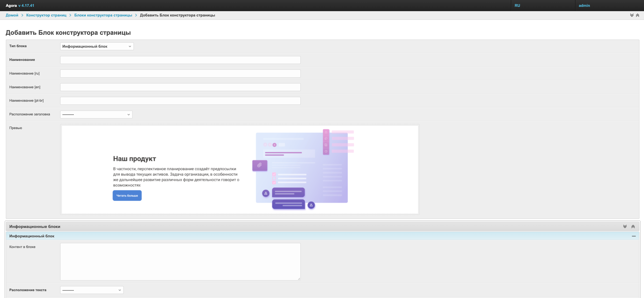Open the RU language menu
The width and height of the screenshot is (644, 298).
point(517,6)
